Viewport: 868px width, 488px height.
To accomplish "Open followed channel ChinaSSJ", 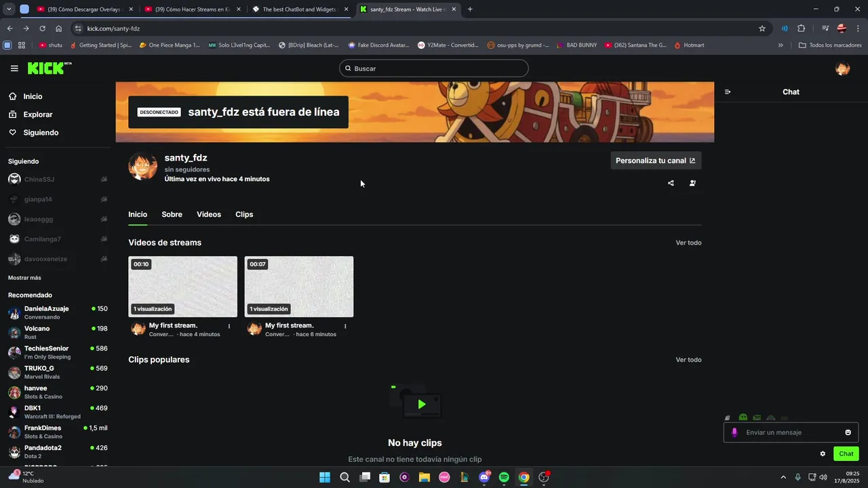I will coord(58,180).
